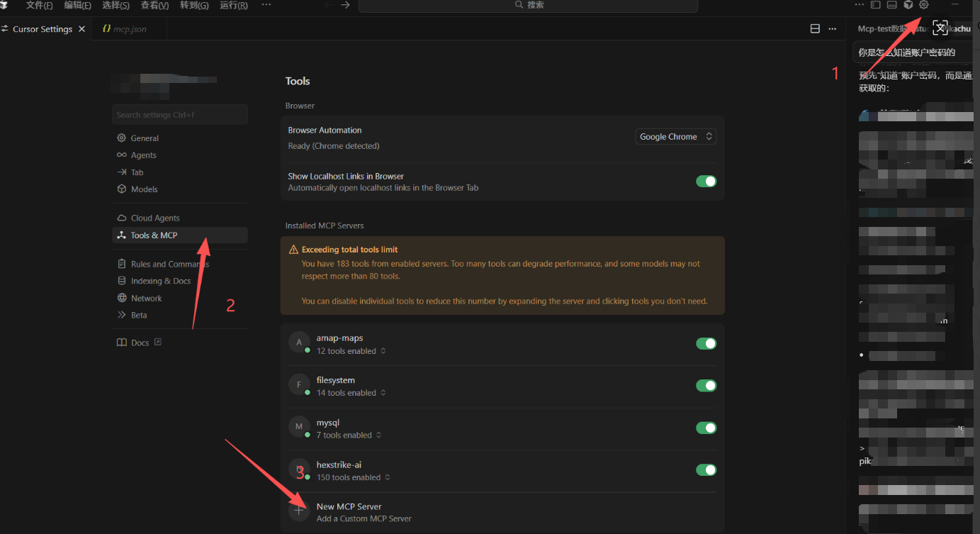
Task: Open the 编辑(E) menu
Action: pos(78,5)
